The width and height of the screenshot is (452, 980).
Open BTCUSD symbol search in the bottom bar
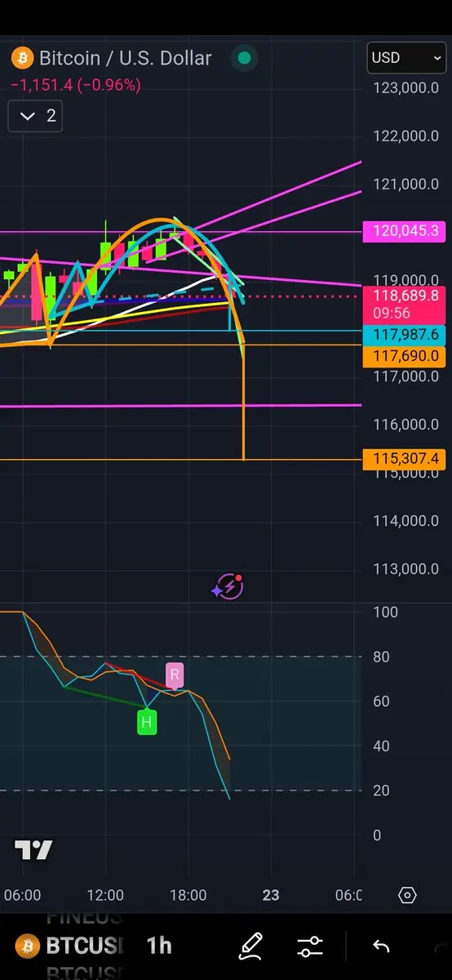[x=72, y=946]
